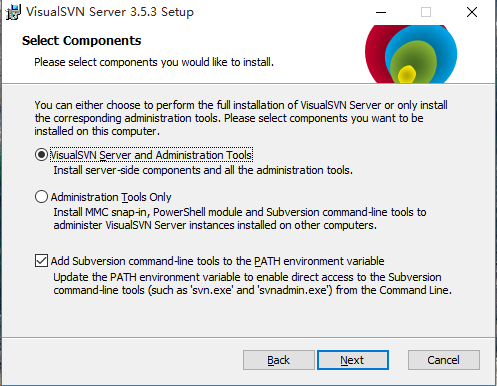Click the 'VisualSVN Server and Administration Tools' label
The image size is (497, 386).
pos(151,155)
